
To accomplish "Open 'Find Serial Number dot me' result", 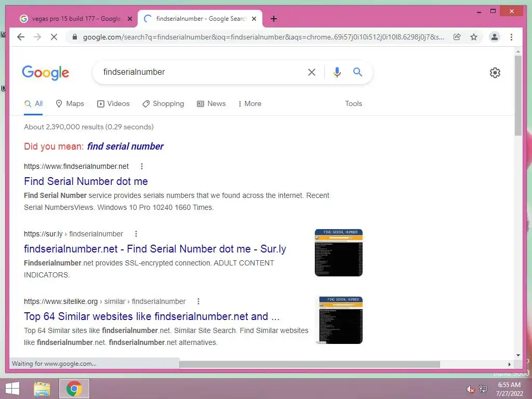I will (x=86, y=181).
